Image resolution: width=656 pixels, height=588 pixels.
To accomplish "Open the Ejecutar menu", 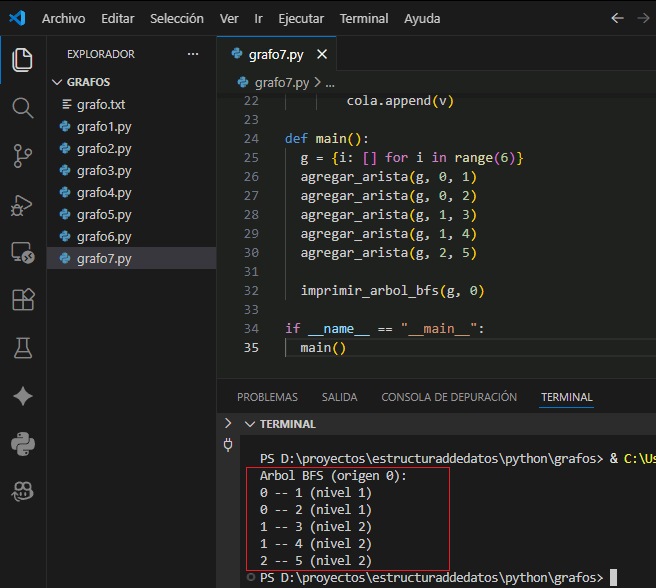I will point(302,19).
